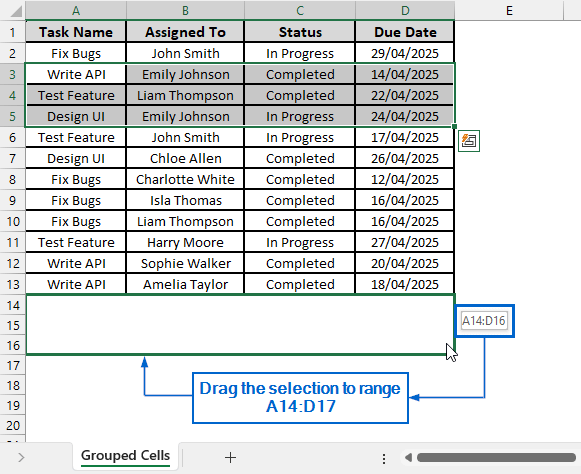Select column B header
Image resolution: width=581 pixels, height=474 pixels.
(x=185, y=10)
